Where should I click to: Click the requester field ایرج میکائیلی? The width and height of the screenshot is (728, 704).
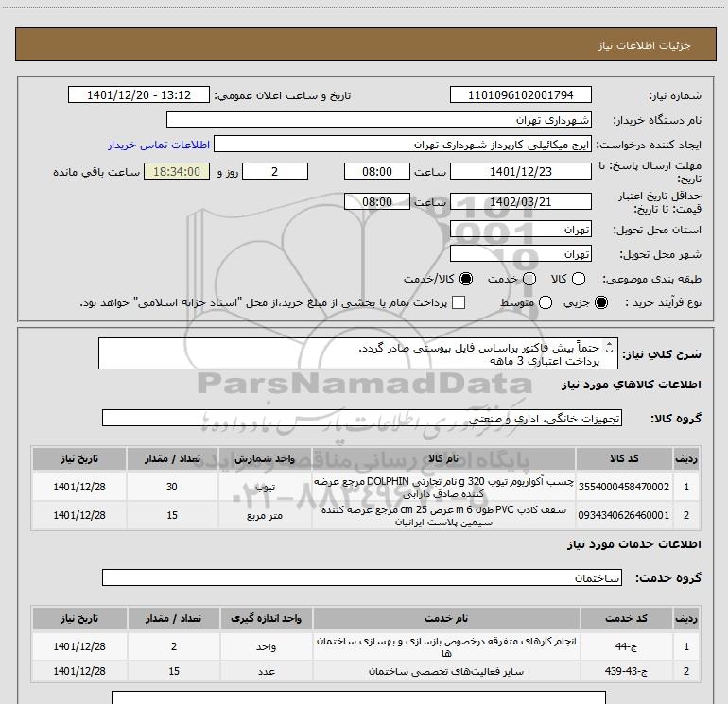[x=403, y=144]
